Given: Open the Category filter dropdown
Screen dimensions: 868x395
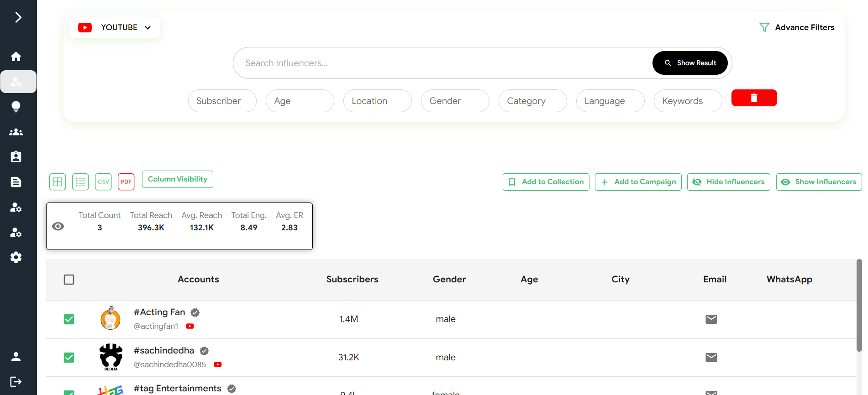Looking at the screenshot, I should pyautogui.click(x=532, y=101).
